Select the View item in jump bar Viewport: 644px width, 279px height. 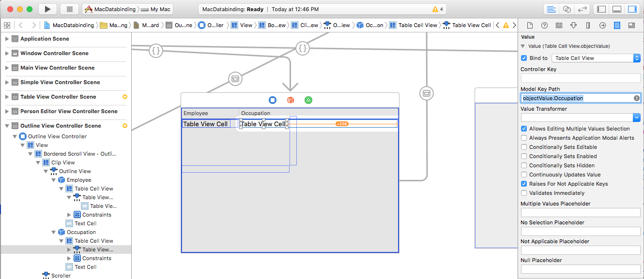[242, 25]
